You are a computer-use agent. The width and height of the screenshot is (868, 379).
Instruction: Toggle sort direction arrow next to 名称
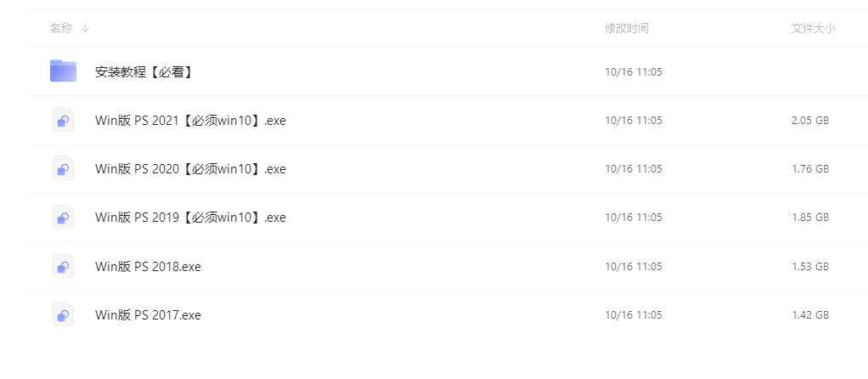click(x=85, y=28)
